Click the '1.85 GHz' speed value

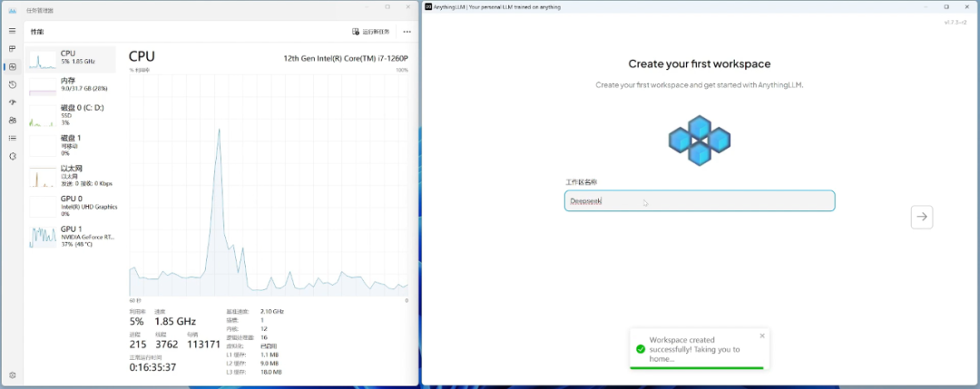click(x=176, y=322)
